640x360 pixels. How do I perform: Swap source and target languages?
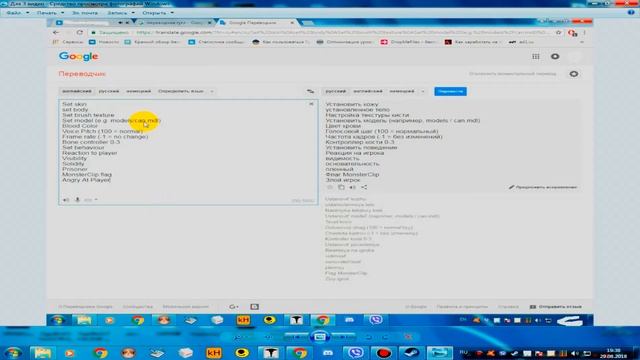(310, 91)
